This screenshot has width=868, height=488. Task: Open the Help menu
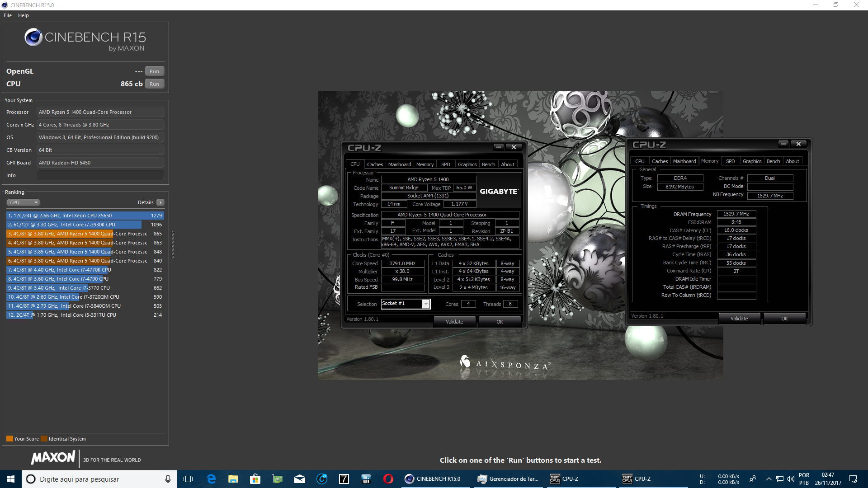point(24,15)
